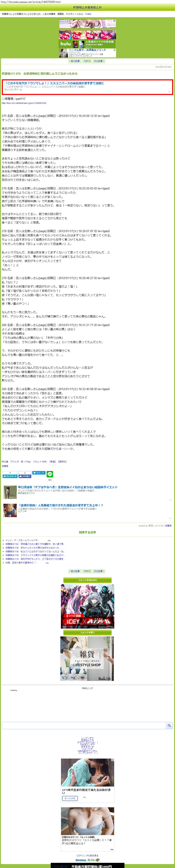Click the LINE send icon
The width and height of the screenshot is (175, 868).
50,474
